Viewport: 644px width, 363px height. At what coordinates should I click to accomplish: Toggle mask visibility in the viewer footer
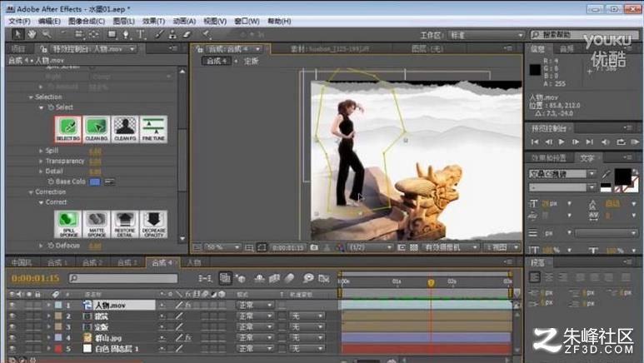click(x=262, y=247)
